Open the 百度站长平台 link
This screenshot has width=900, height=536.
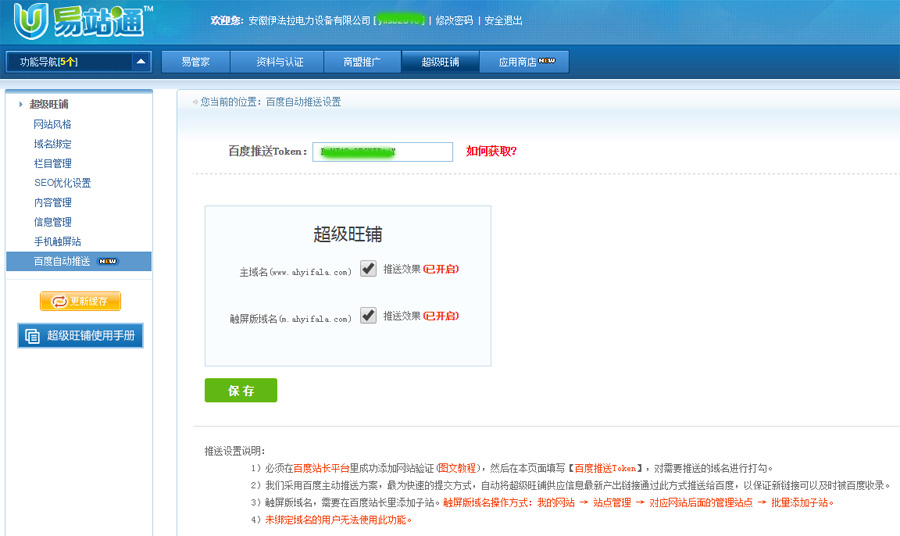pyautogui.click(x=321, y=468)
